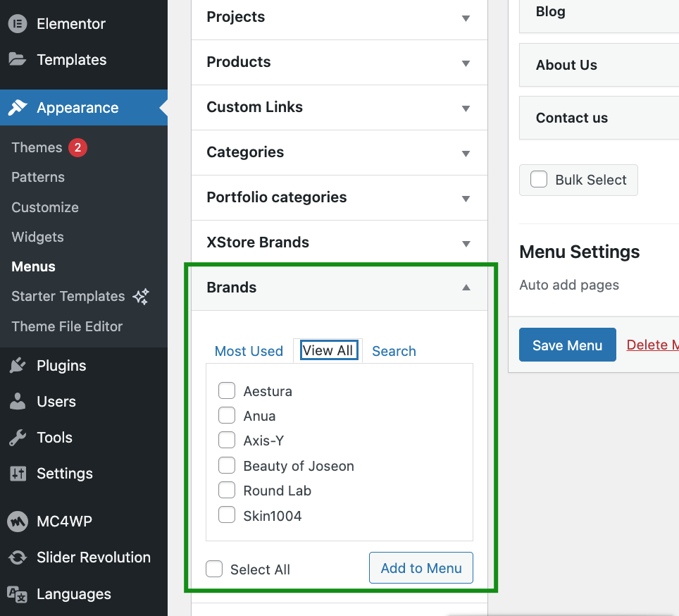Click the Plugins plug icon
The height and width of the screenshot is (616, 679).
18,366
